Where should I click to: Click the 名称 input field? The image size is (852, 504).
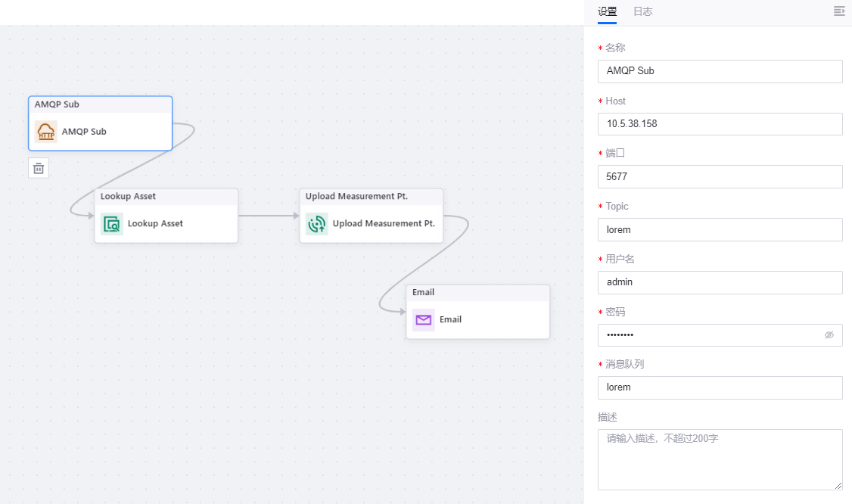click(x=719, y=71)
